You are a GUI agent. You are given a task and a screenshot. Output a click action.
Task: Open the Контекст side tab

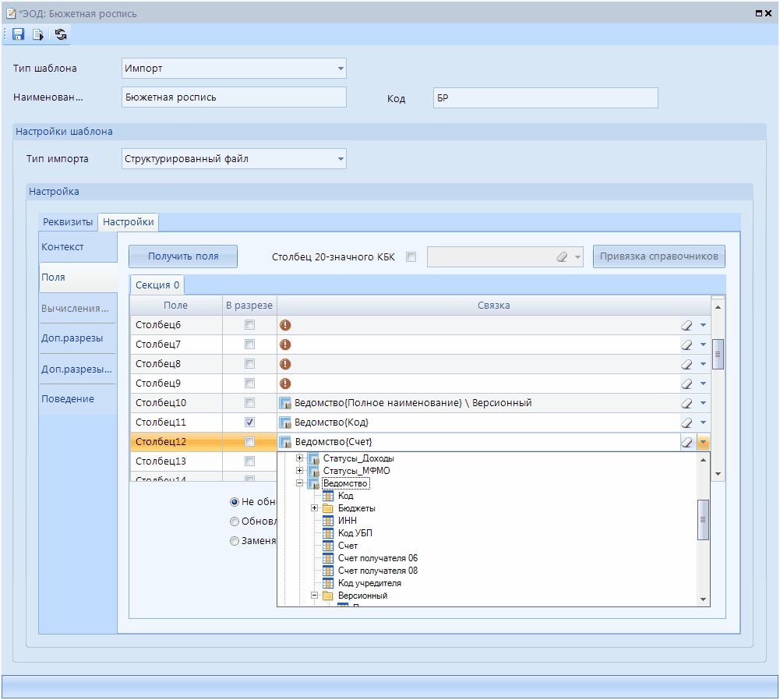(x=63, y=247)
